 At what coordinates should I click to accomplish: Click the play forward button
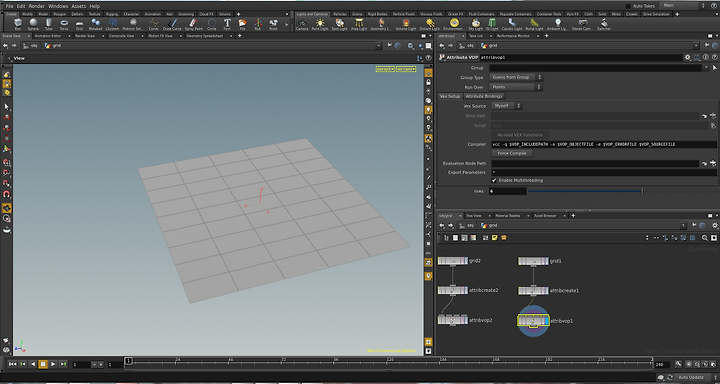[53, 364]
